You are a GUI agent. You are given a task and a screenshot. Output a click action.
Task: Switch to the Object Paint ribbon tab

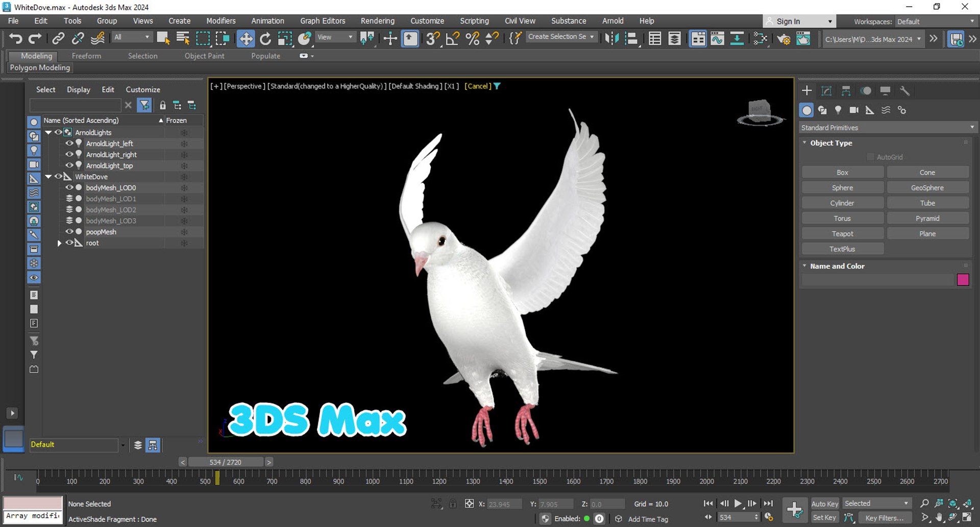pyautogui.click(x=204, y=56)
